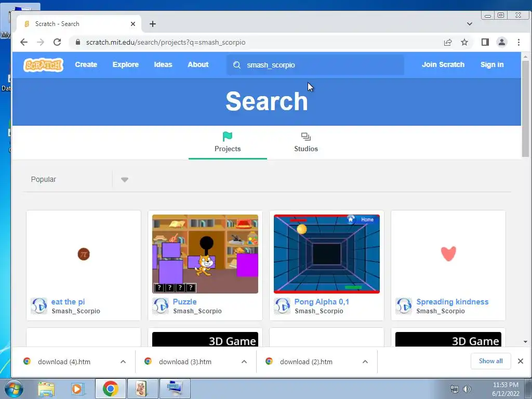Click Sign in
The width and height of the screenshot is (532, 399).
(x=492, y=64)
